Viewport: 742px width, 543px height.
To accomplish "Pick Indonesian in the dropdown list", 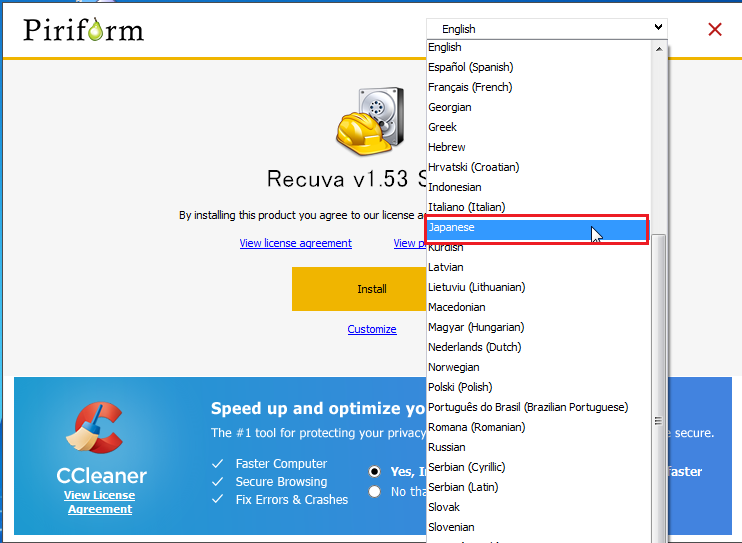I will (x=539, y=187).
